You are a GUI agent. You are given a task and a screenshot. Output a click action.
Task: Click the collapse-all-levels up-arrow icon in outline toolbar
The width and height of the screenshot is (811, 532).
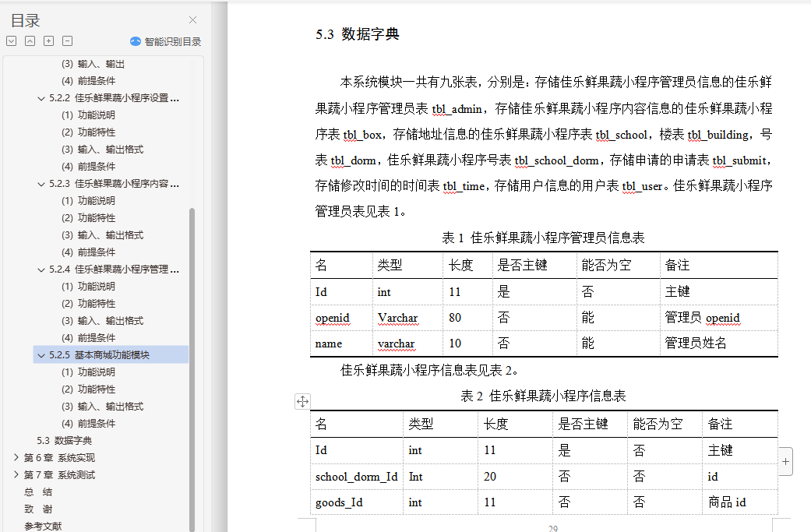point(30,41)
